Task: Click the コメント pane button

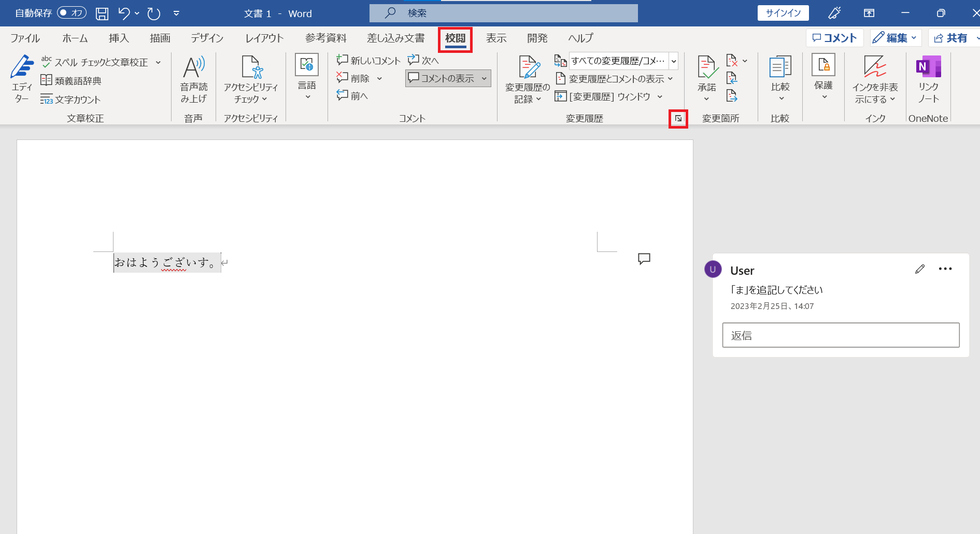Action: tap(834, 38)
